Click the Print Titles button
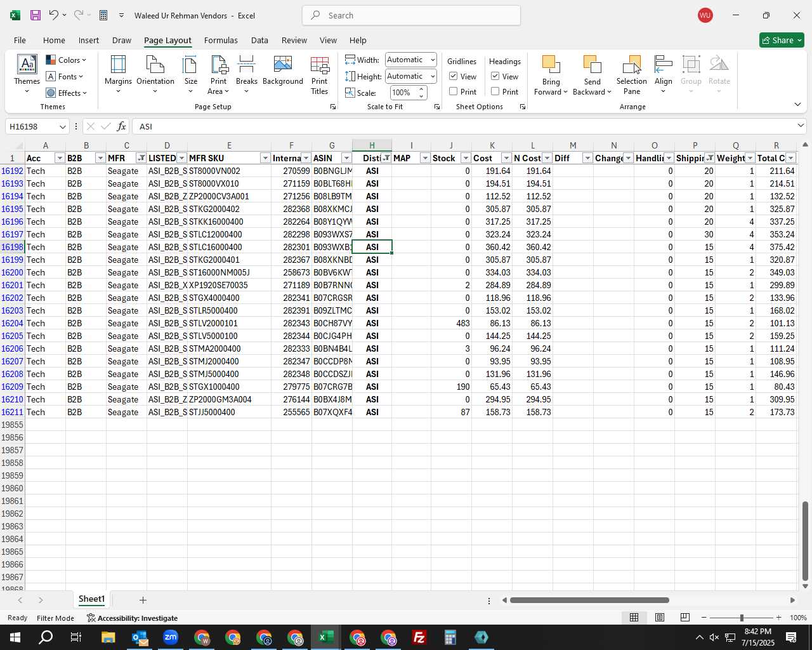The image size is (812, 650). click(320, 74)
